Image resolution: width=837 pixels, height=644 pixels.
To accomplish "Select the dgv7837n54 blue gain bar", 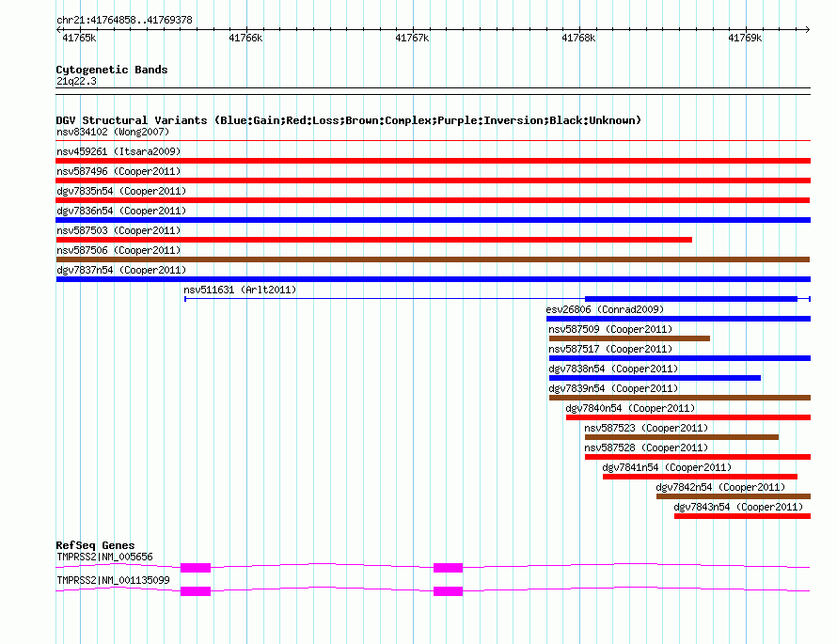I will [x=433, y=279].
